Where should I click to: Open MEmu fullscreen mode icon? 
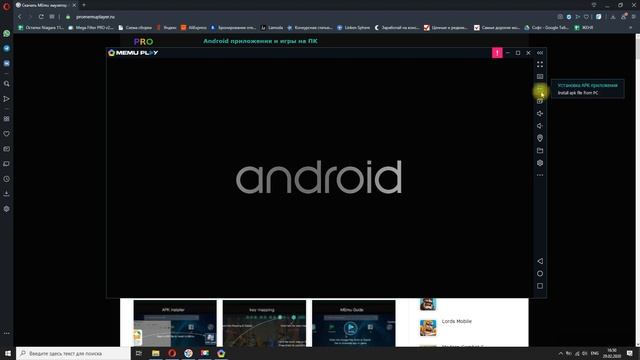coord(540,64)
